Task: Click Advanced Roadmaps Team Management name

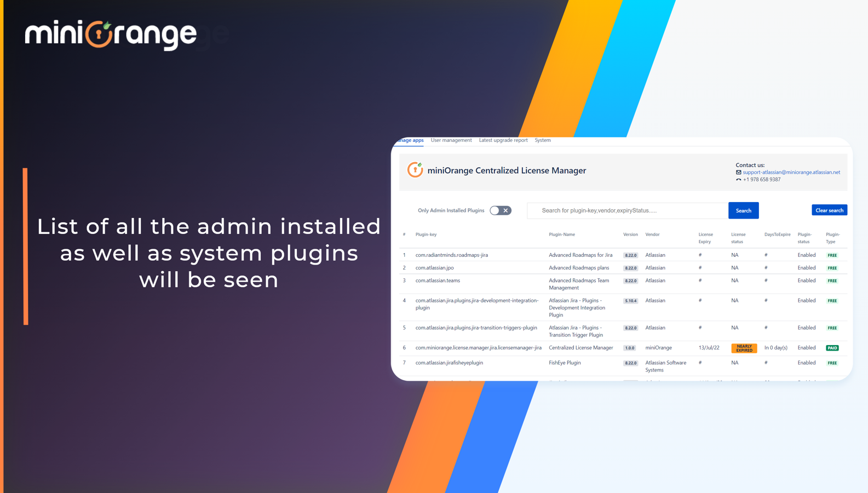Action: click(x=579, y=284)
